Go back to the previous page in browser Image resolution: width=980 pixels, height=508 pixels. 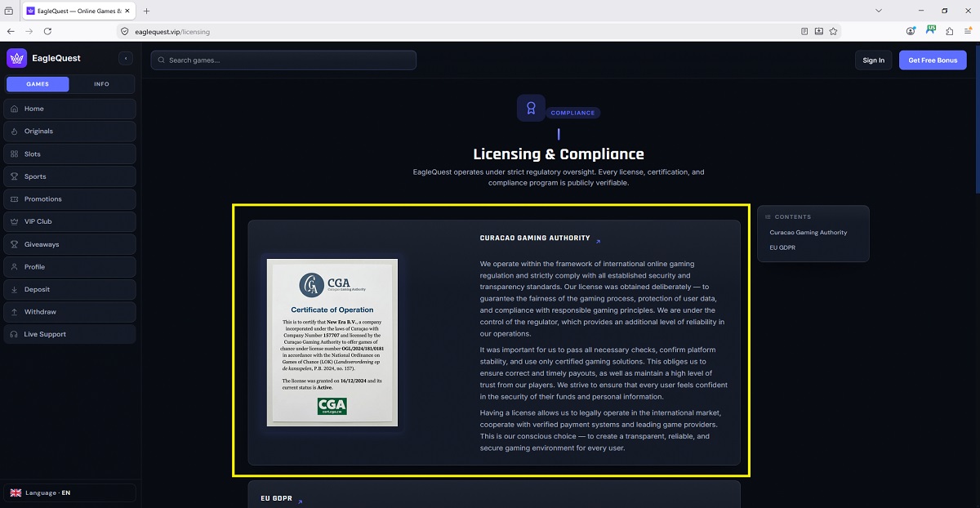11,31
